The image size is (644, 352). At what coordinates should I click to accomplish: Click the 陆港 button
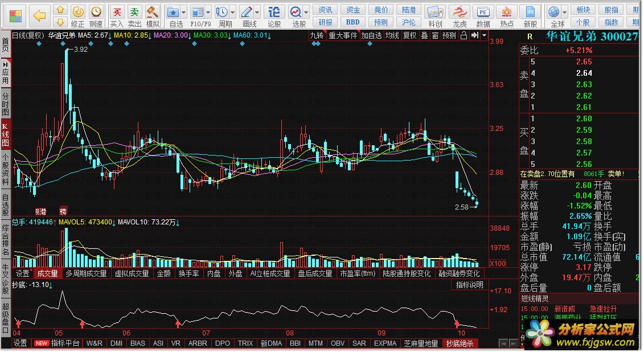(x=408, y=10)
